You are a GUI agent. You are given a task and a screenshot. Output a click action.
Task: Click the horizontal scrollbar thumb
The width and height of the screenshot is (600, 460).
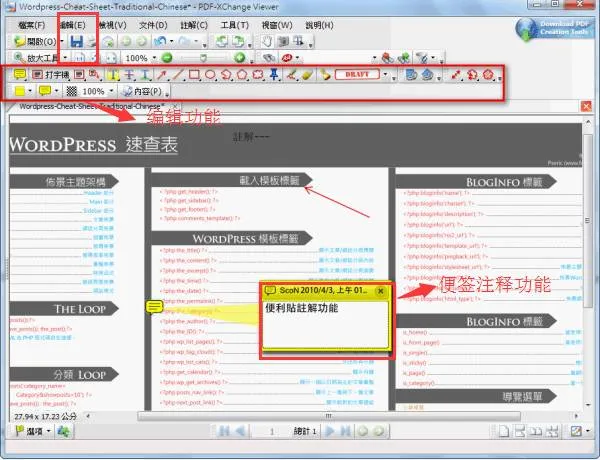[x=329, y=416]
